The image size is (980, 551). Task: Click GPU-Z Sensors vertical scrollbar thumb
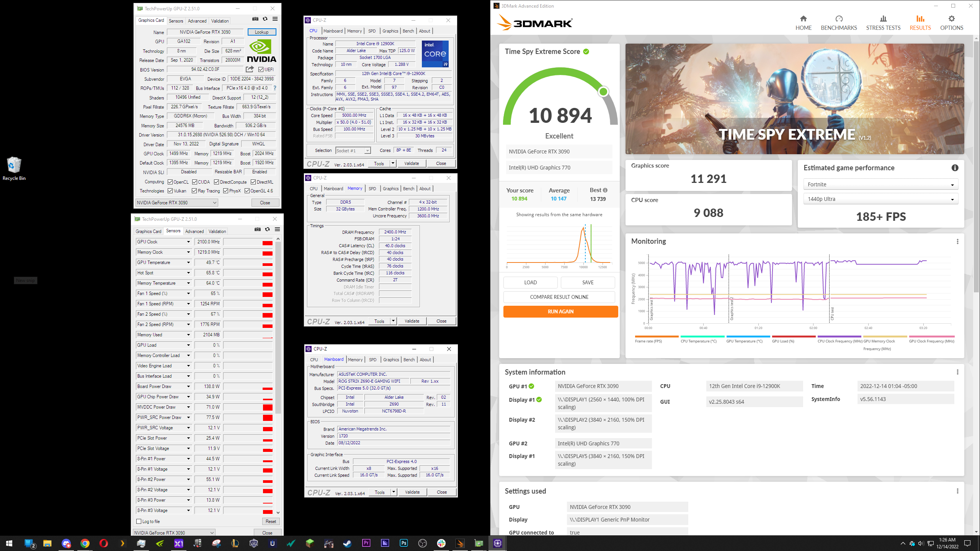point(278,328)
